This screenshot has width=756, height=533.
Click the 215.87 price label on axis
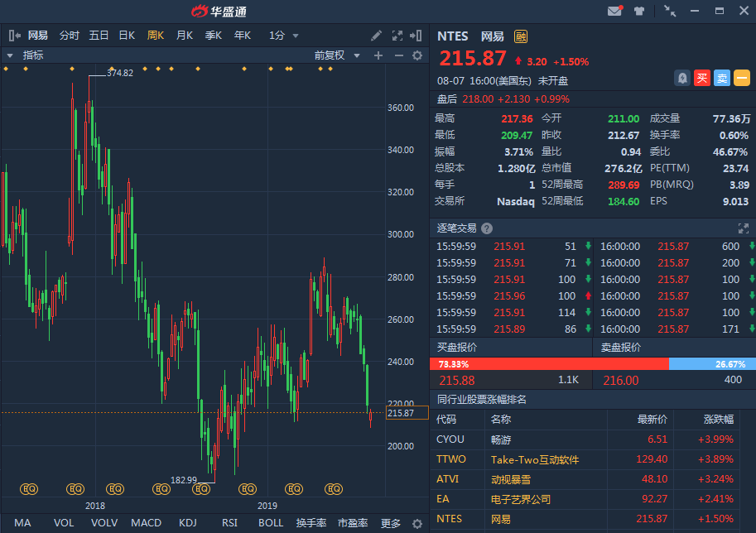tap(407, 413)
